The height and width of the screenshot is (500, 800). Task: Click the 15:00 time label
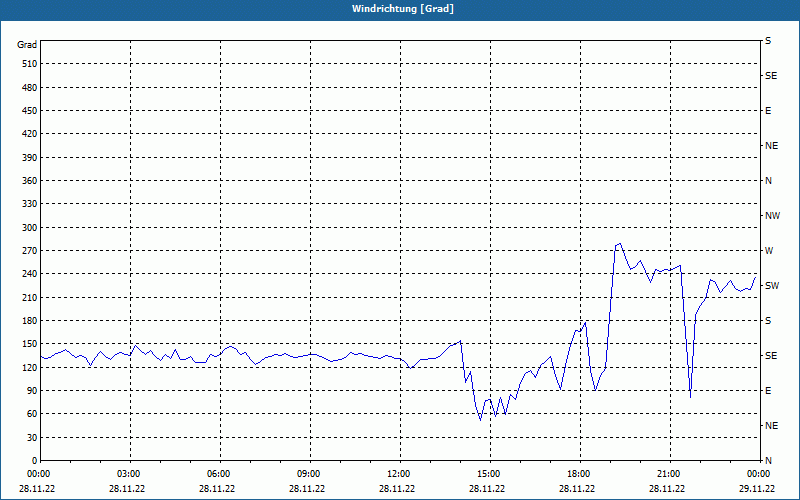[x=491, y=474]
